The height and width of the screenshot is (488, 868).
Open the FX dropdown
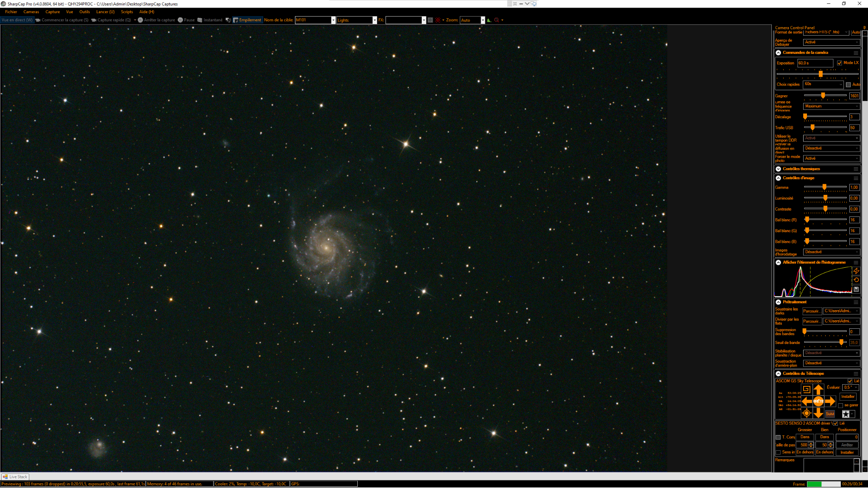point(424,20)
